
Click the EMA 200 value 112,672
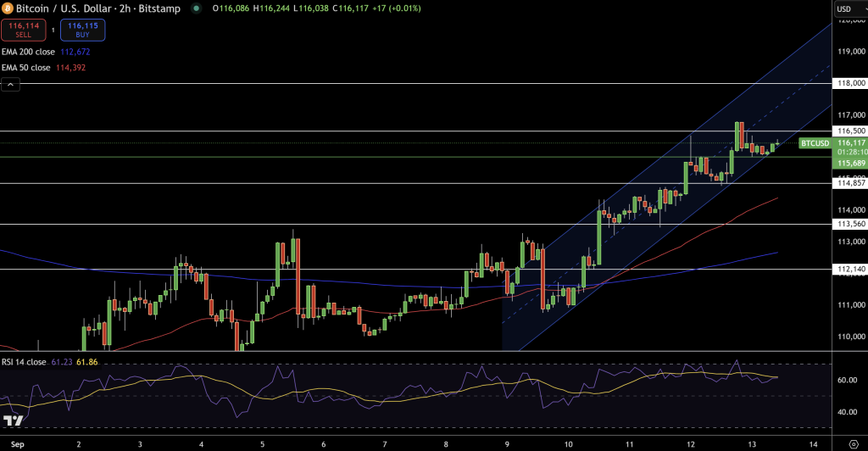click(x=75, y=52)
